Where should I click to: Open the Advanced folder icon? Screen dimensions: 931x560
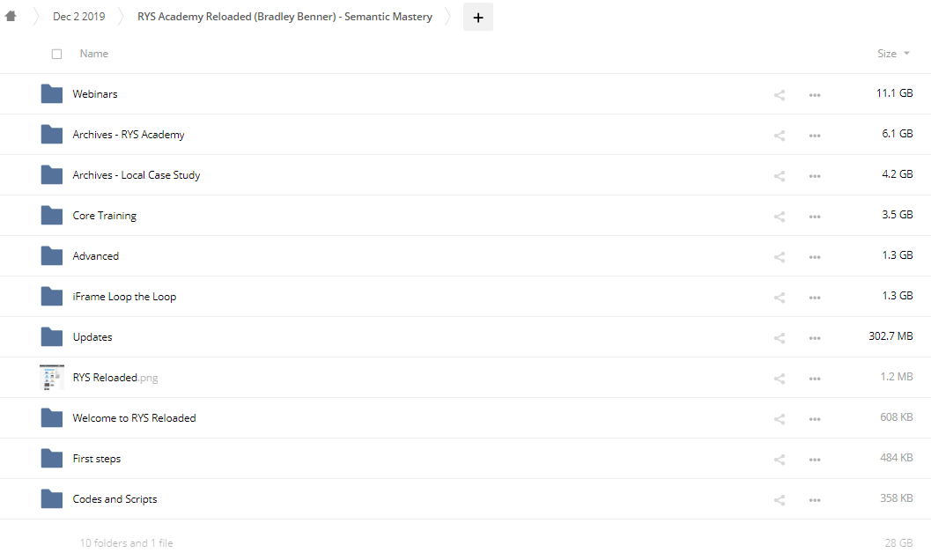52,256
